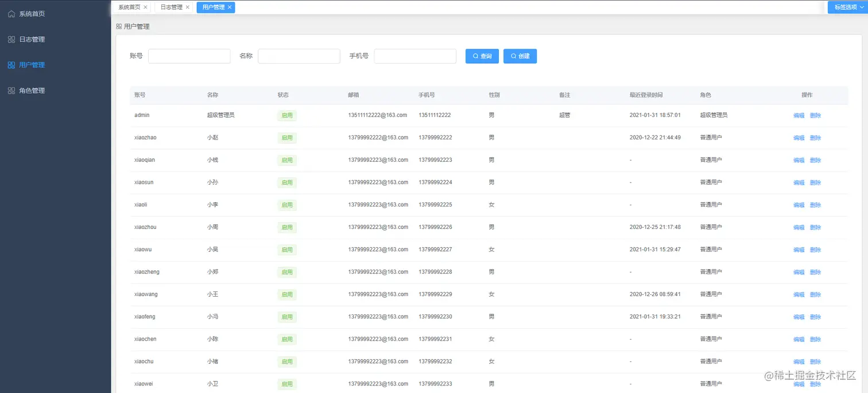This screenshot has height=393, width=868.
Task: Click the 角色管理 grid icon in sidebar
Action: (x=11, y=91)
